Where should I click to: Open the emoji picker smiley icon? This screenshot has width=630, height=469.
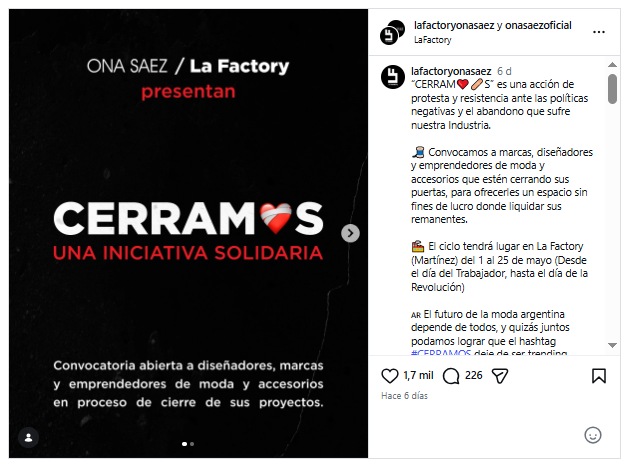click(x=593, y=435)
